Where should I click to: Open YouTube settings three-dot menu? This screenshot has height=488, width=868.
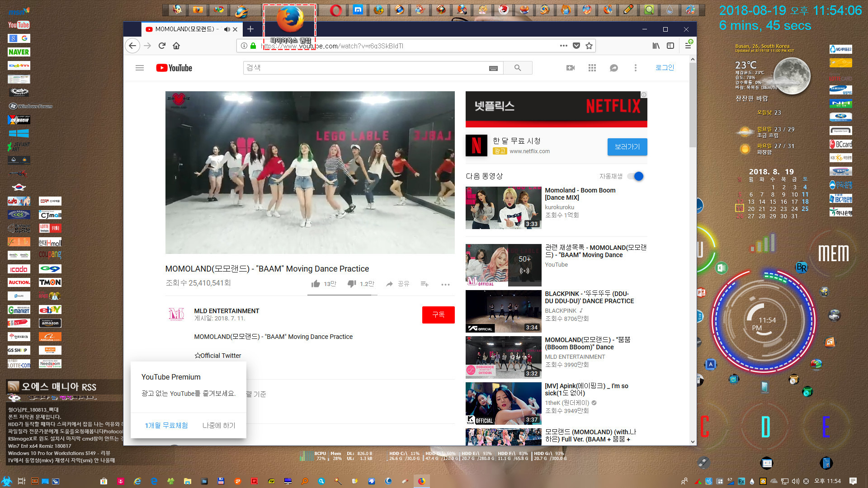click(x=636, y=68)
